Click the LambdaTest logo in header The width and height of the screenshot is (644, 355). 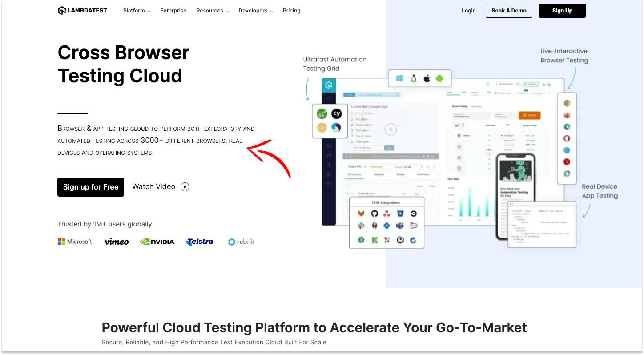83,11
